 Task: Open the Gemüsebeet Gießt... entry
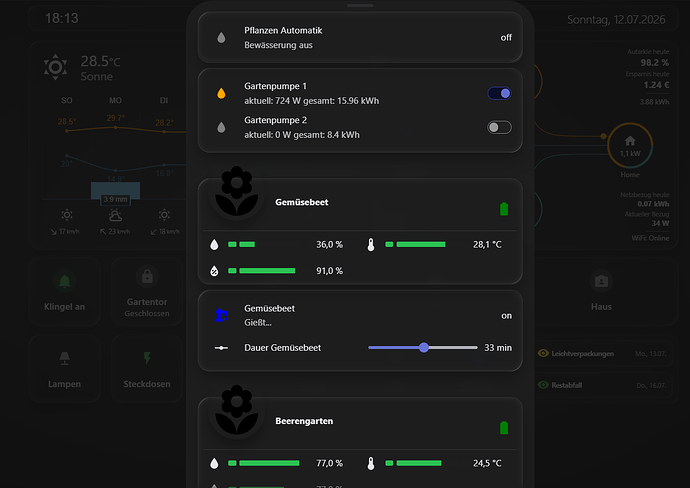(x=360, y=316)
